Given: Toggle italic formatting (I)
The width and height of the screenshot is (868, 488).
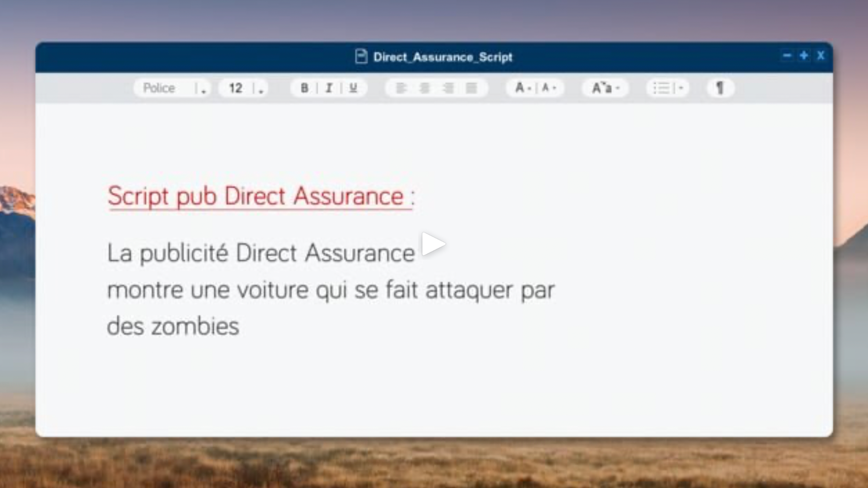Looking at the screenshot, I should 328,88.
